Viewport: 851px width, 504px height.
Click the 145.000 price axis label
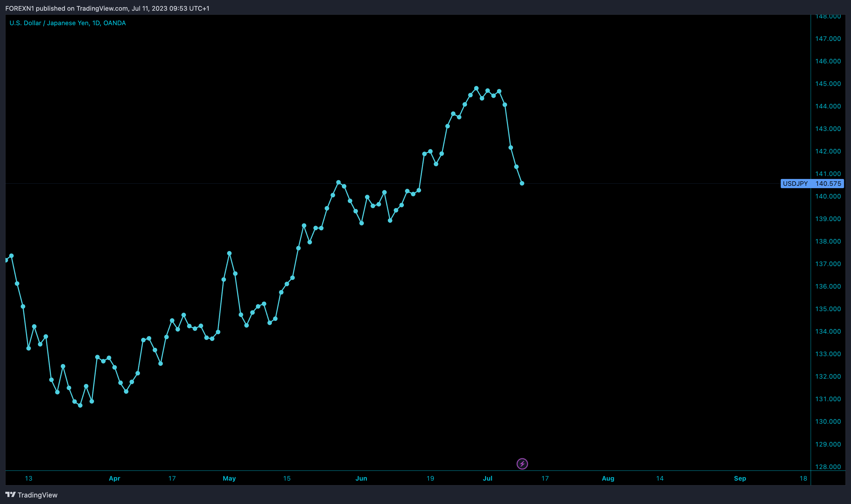pos(828,84)
